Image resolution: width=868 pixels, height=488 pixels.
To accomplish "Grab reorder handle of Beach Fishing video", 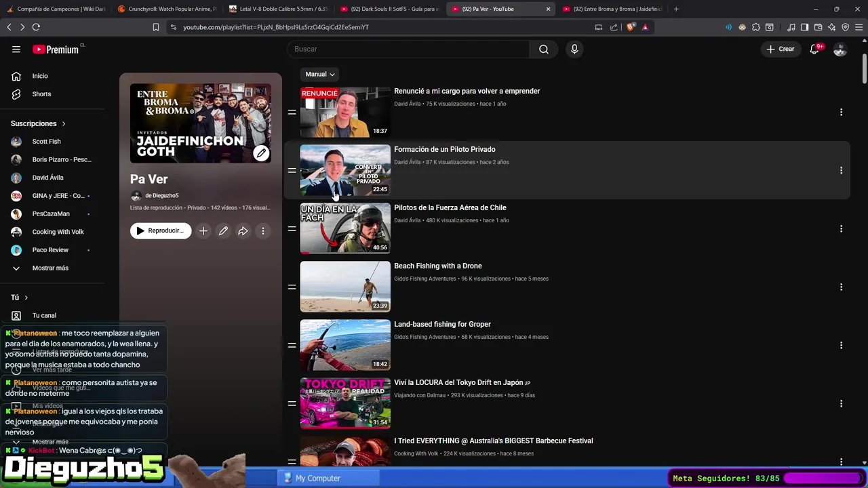I will pos(292,287).
